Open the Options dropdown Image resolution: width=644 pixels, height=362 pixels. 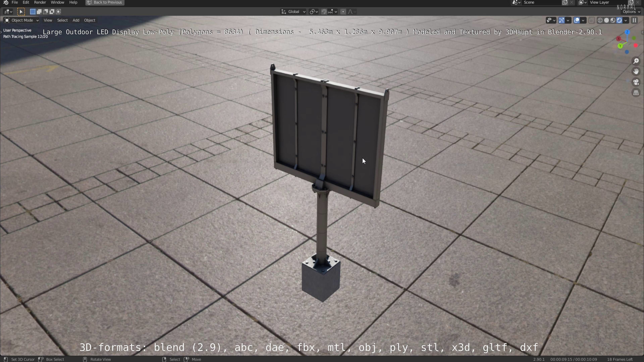point(631,12)
